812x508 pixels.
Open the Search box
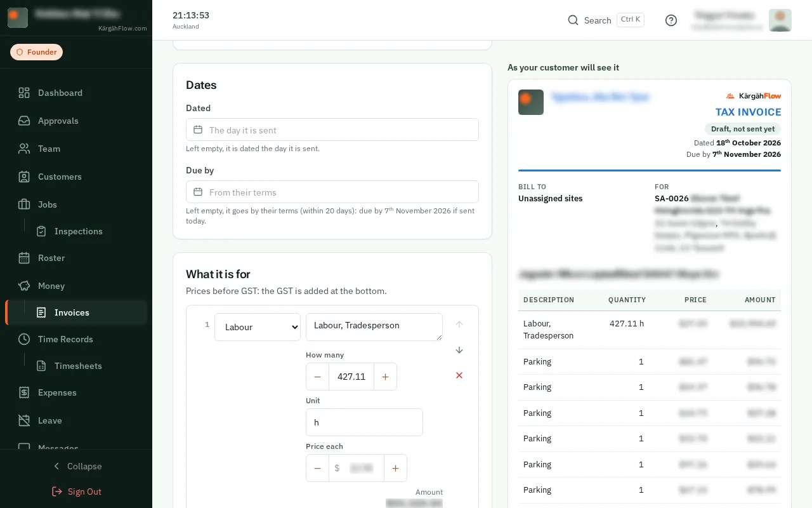pos(606,20)
